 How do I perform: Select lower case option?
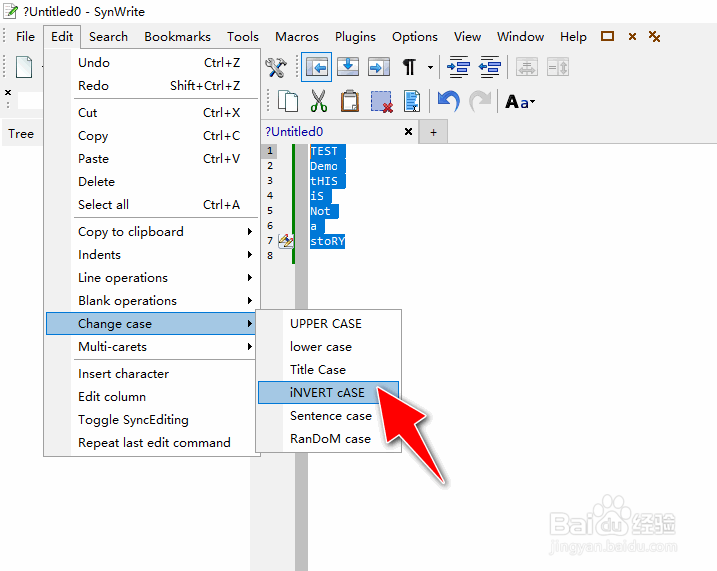(328, 347)
